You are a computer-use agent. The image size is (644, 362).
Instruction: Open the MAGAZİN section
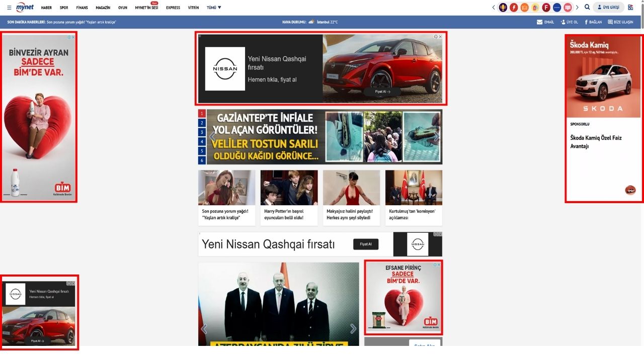click(103, 8)
